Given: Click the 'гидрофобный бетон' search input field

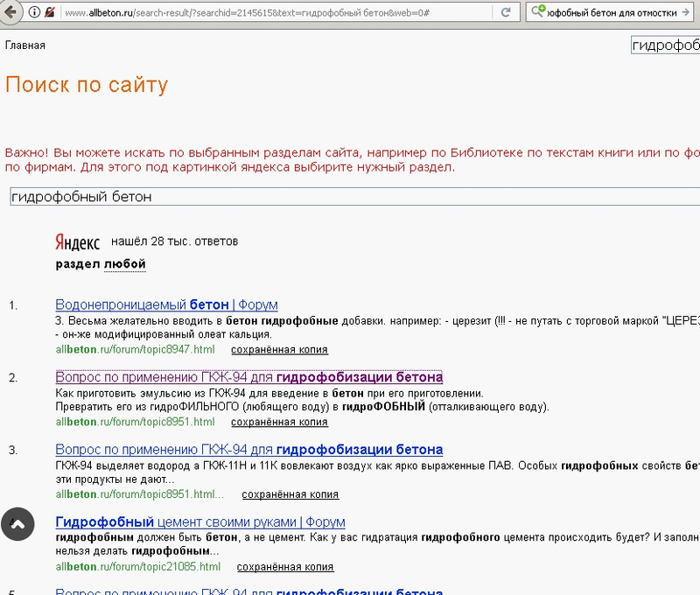Looking at the screenshot, I should click(350, 197).
